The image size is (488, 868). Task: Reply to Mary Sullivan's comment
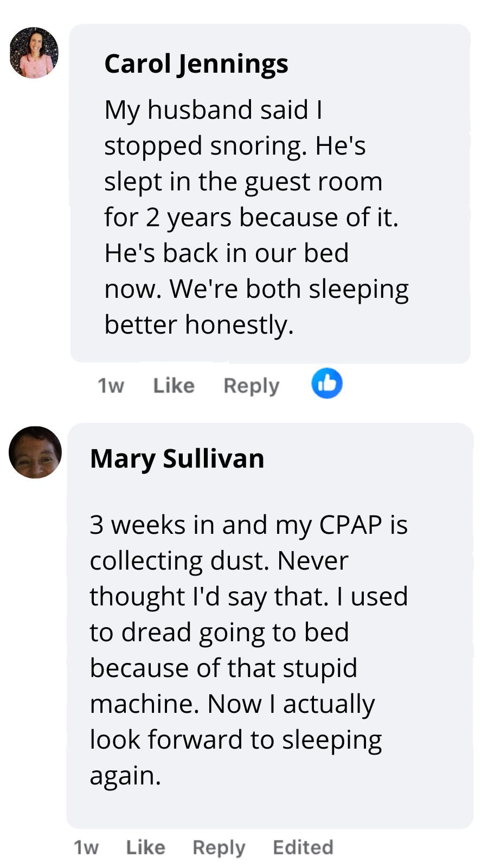coord(219,847)
